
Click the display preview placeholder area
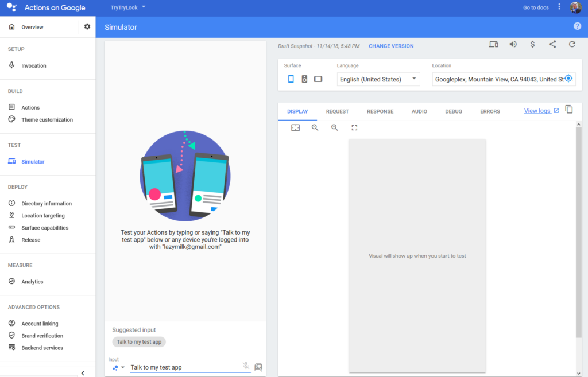click(417, 255)
